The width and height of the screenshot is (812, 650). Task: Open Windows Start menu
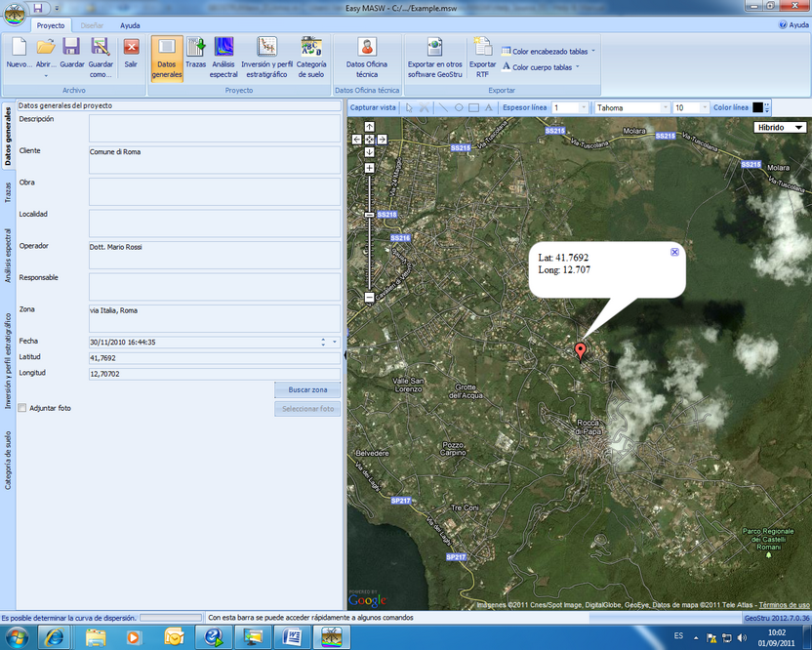16,636
